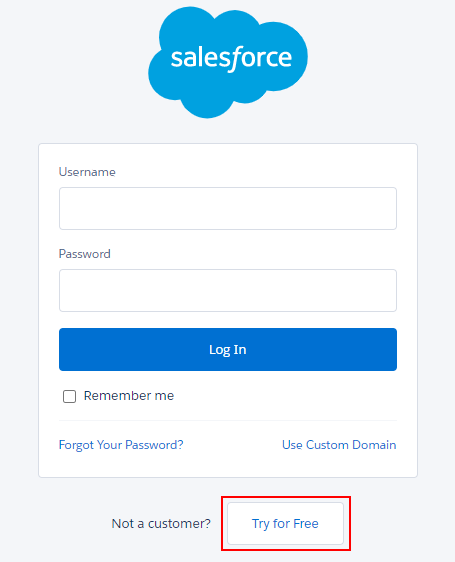Submit with the blue Log In button
The width and height of the screenshot is (455, 562).
(x=228, y=349)
